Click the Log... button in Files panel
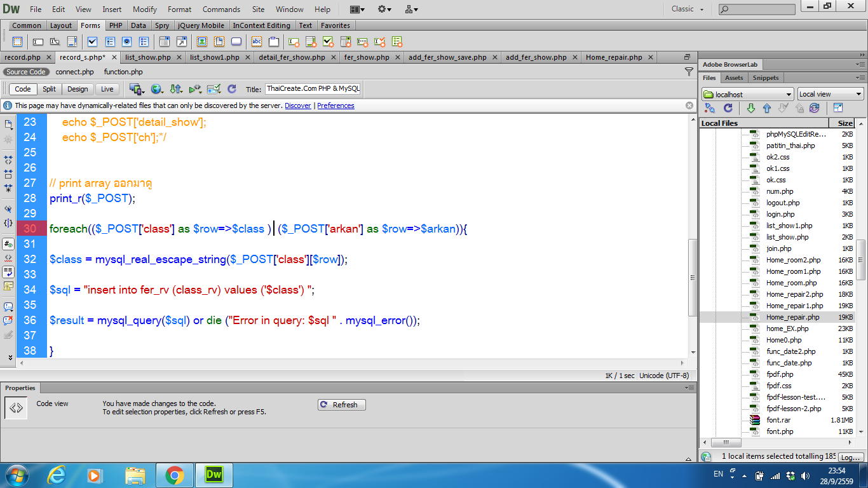This screenshot has height=488, width=868. [851, 457]
